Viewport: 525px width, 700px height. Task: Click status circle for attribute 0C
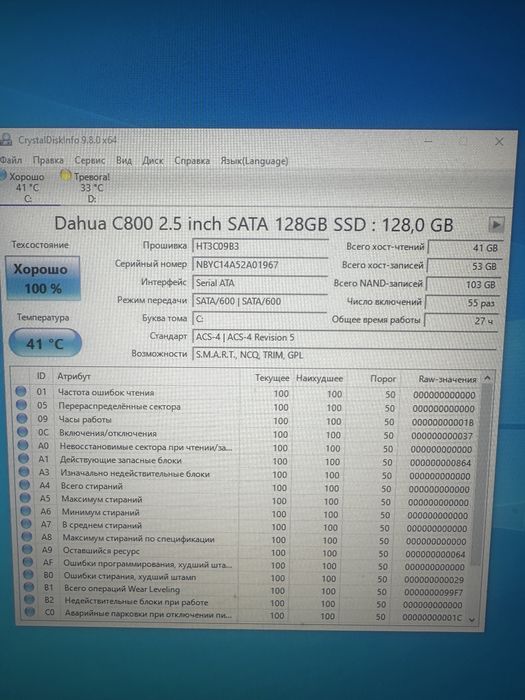tap(22, 432)
